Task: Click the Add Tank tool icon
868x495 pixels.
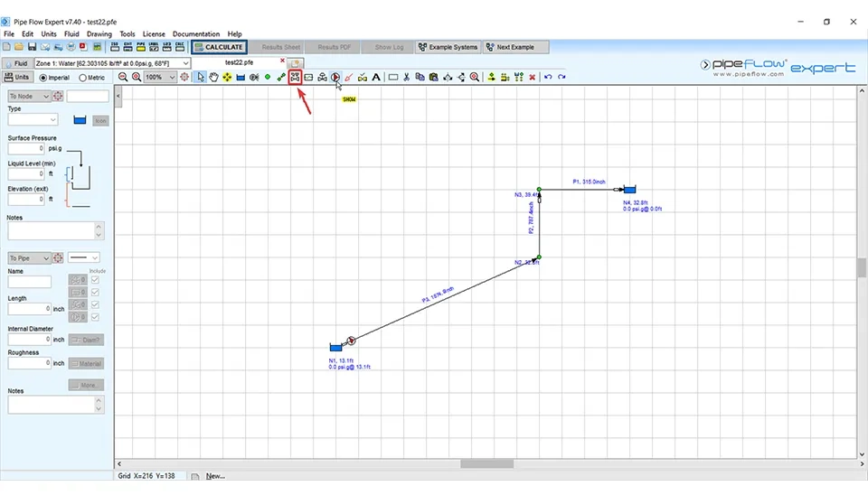Action: (x=241, y=78)
